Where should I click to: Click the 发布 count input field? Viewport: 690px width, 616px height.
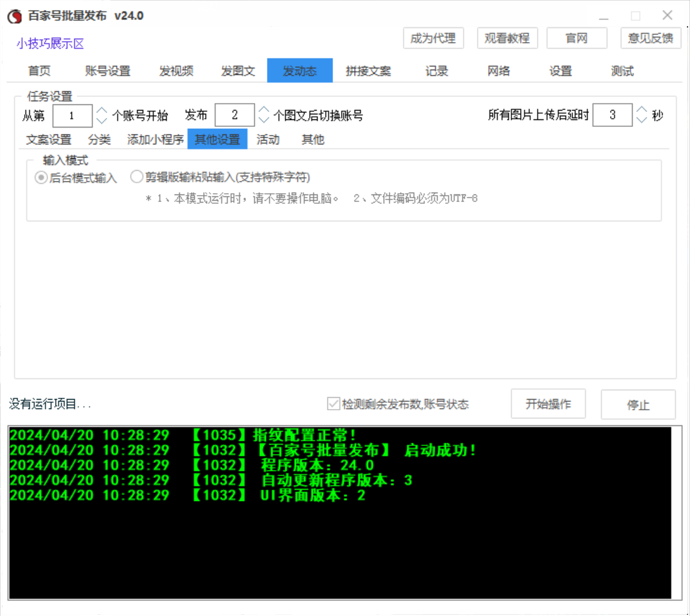point(234,115)
